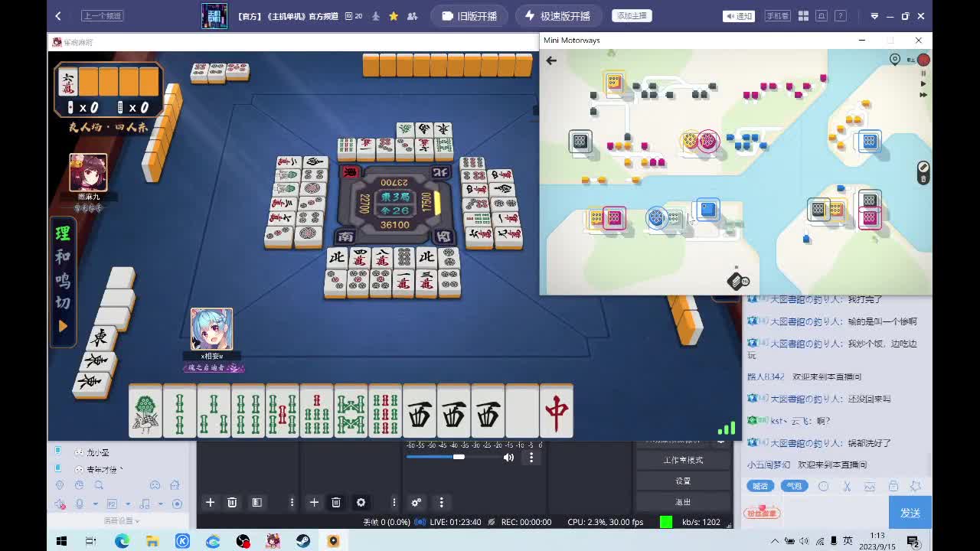Click the OBS 工作室模式 studio mode button

[x=683, y=460]
